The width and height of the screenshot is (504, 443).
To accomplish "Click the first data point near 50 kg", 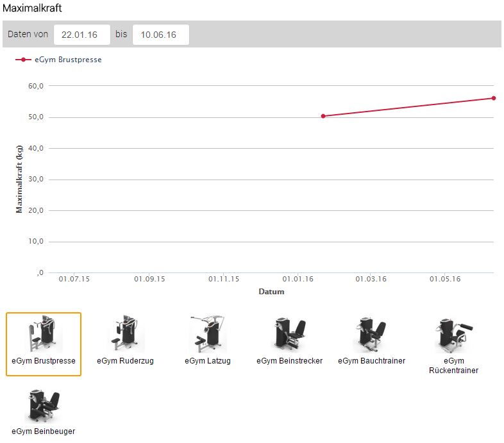I will (x=323, y=116).
